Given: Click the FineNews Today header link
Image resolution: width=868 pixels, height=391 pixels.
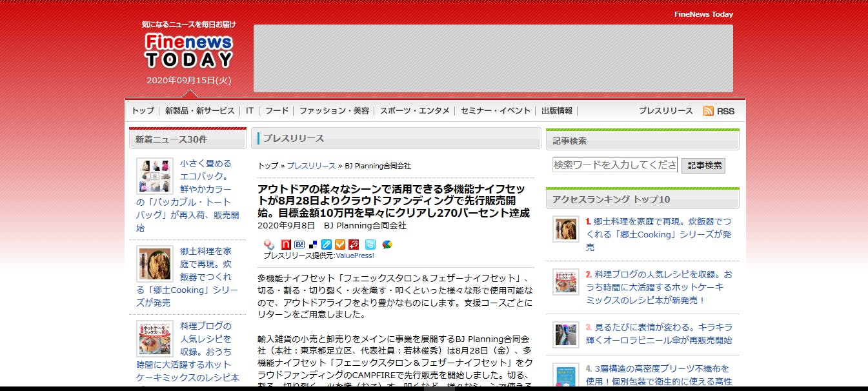Looking at the screenshot, I should [703, 14].
